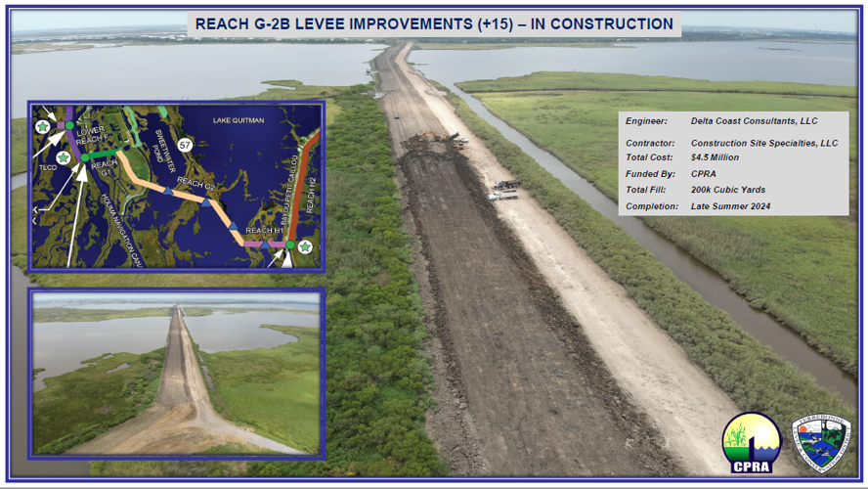Screen dimensions: 868x489
Task: Click the CPRA logo
Action: [x=751, y=443]
